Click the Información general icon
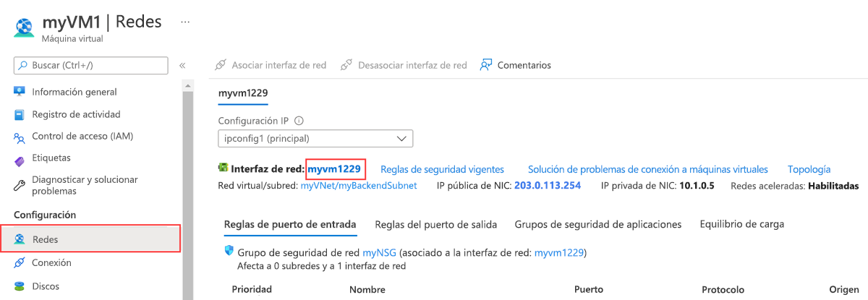Viewport: 868px width, 300px height. tap(20, 92)
